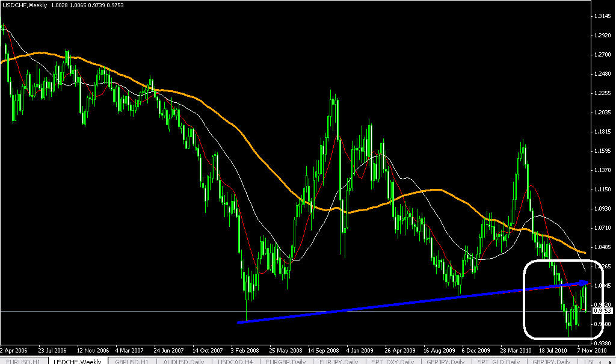
Task: Click the 6 Dec 2009 date label
Action: [476, 350]
